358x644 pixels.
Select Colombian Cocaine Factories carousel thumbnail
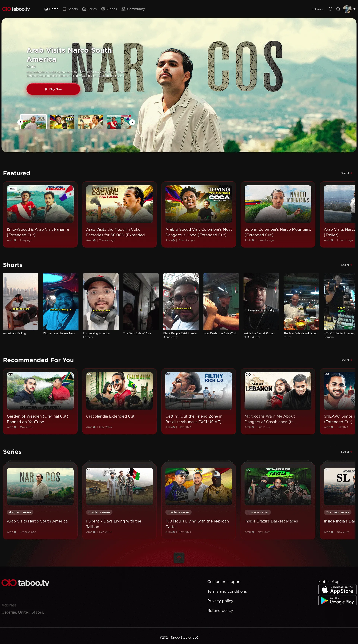pyautogui.click(x=90, y=122)
